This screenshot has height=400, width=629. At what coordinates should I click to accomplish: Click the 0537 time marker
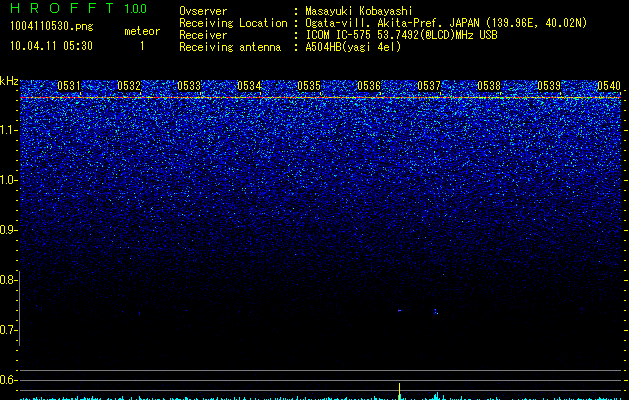[429, 85]
